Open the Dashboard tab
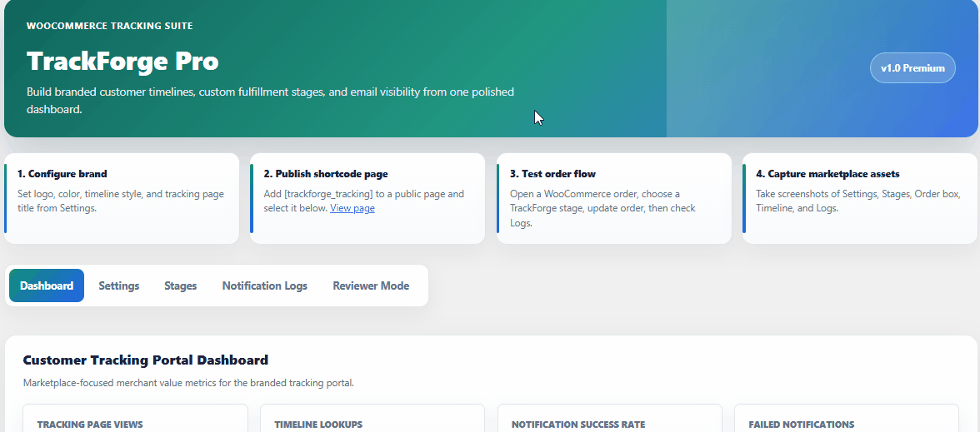Image resolution: width=980 pixels, height=432 pixels. click(47, 286)
